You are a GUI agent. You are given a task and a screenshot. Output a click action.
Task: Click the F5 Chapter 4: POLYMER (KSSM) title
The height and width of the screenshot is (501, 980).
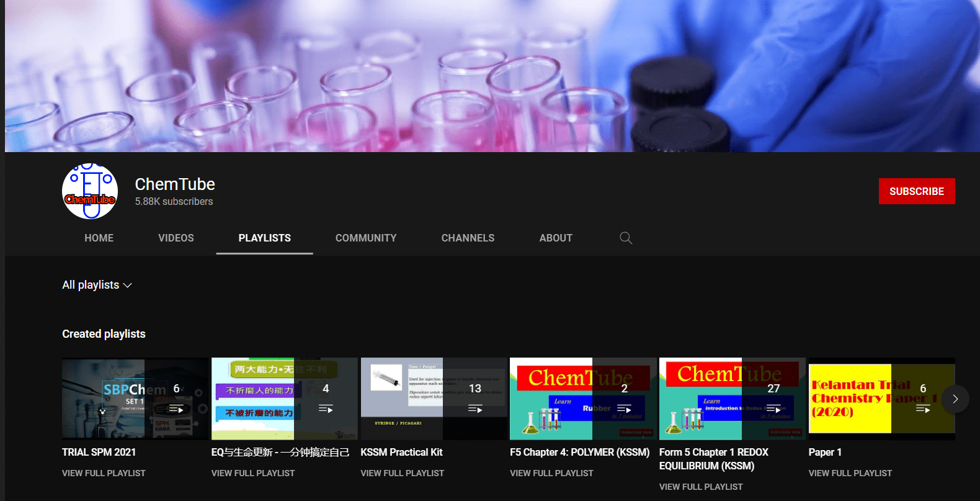580,452
